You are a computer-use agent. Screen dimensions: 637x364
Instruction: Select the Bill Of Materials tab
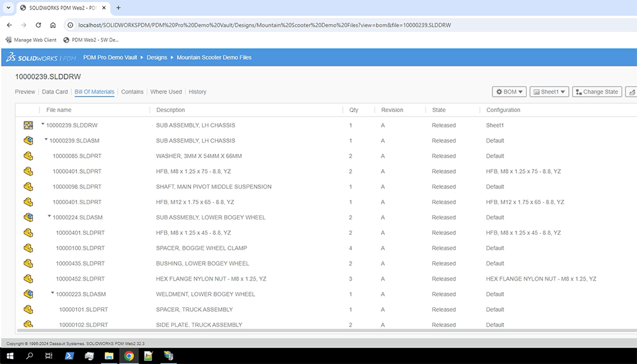point(94,92)
